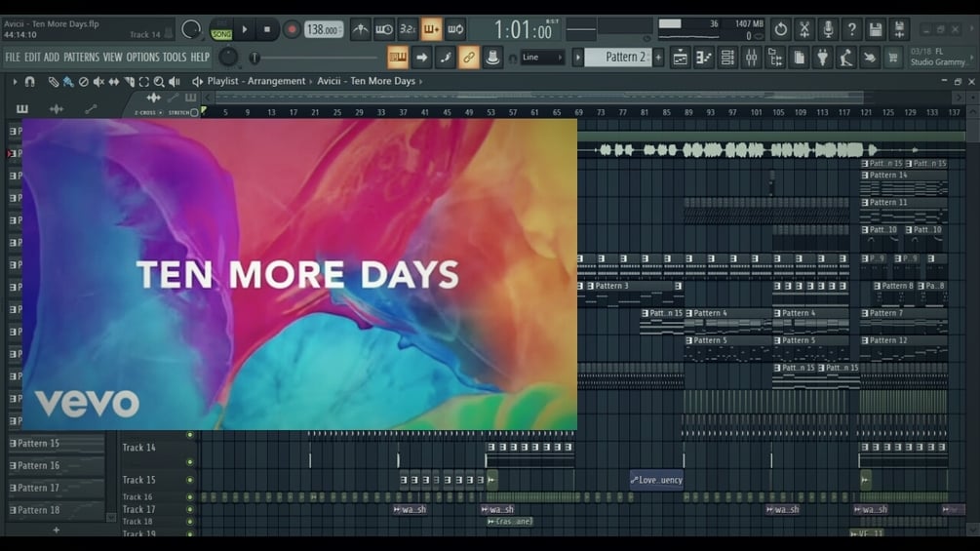Open the Line snap dropdown

pyautogui.click(x=542, y=58)
